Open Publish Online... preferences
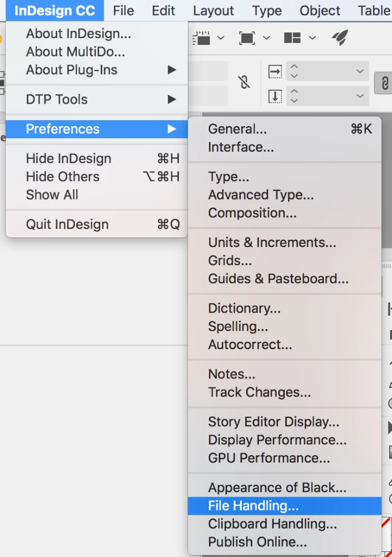The width and height of the screenshot is (392, 557). (x=285, y=542)
